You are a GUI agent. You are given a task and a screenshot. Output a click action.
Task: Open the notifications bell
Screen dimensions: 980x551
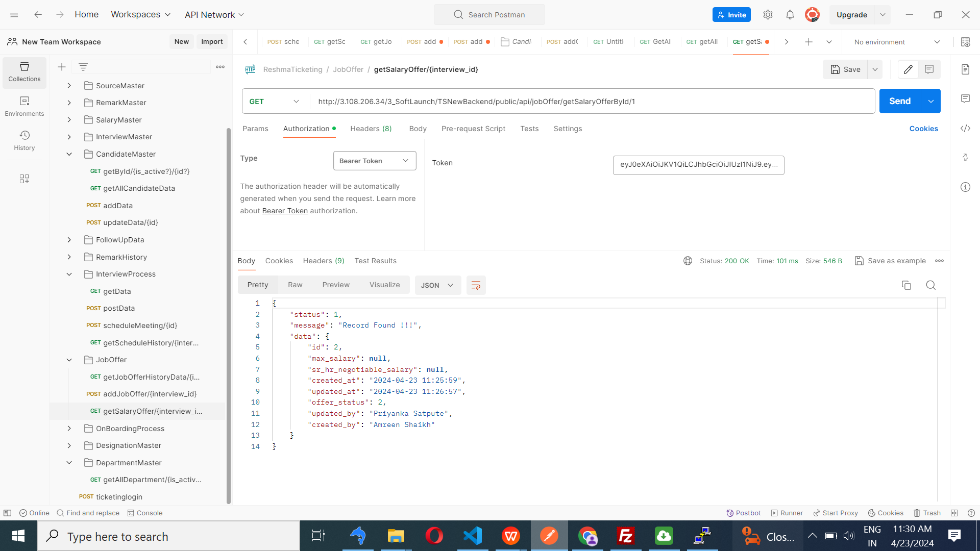[790, 15]
